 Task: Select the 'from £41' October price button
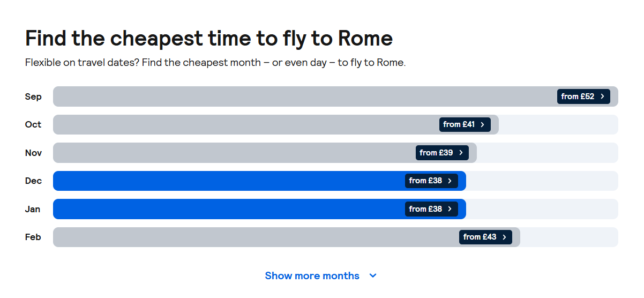pos(465,124)
